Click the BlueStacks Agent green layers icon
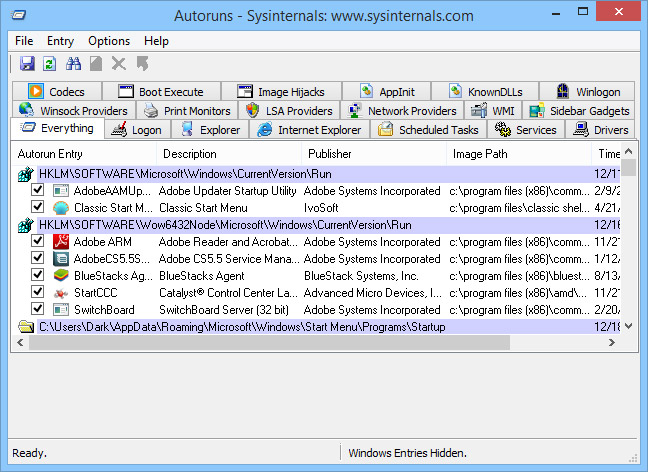Screen dimensions: 648x472 (60, 276)
